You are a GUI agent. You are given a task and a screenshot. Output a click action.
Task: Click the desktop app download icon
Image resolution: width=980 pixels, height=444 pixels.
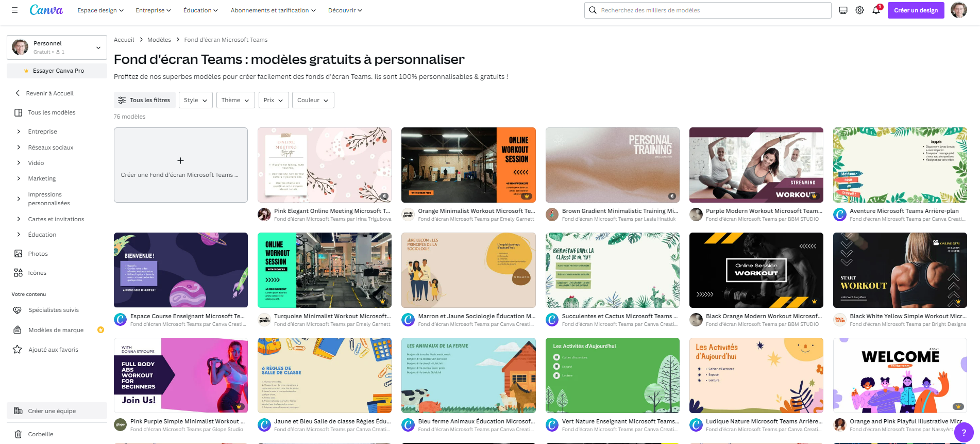843,10
